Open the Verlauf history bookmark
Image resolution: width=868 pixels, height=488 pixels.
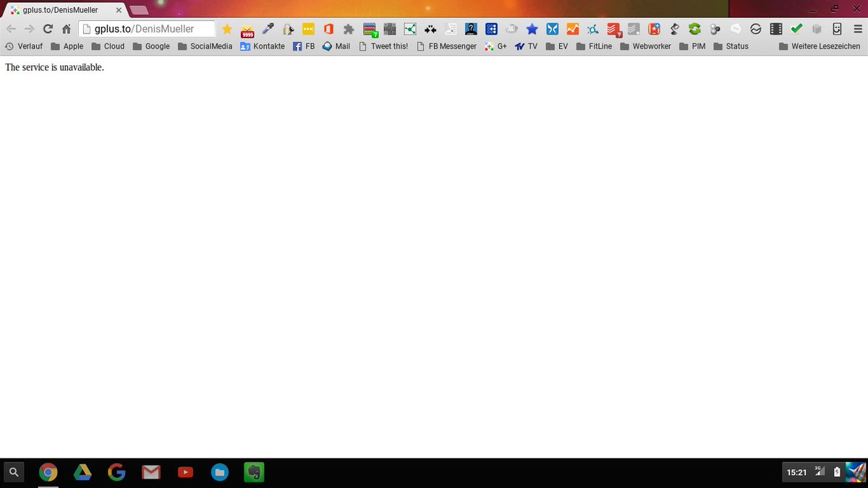coord(23,46)
